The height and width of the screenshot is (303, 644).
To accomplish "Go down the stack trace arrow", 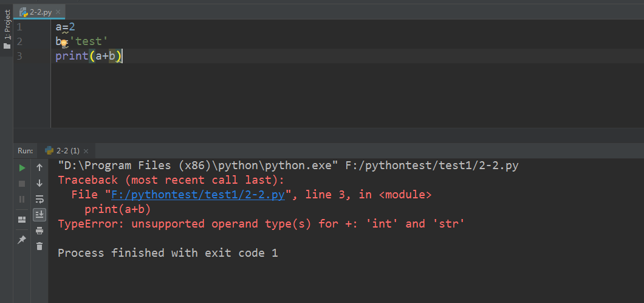I will pos(39,183).
